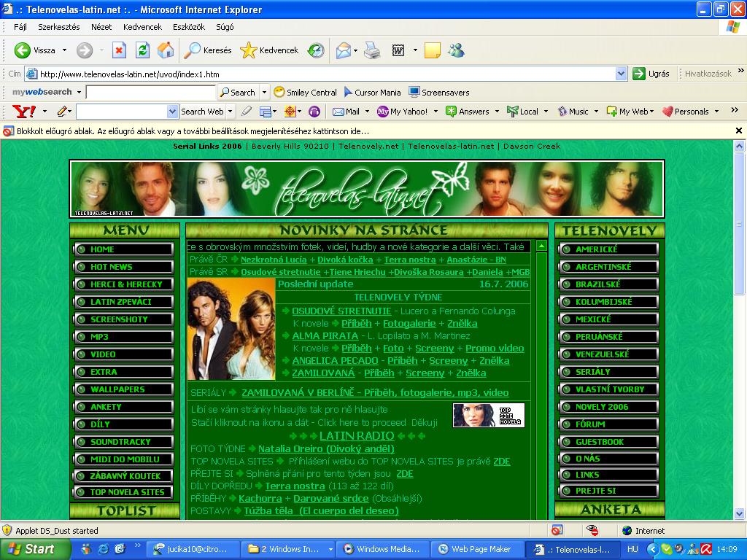Image resolution: width=747 pixels, height=560 pixels.
Task: Click the yellow note discuss icon
Action: tap(432, 50)
